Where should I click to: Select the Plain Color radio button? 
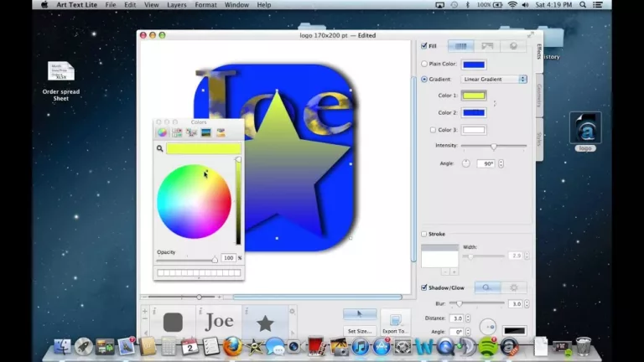pyautogui.click(x=424, y=64)
